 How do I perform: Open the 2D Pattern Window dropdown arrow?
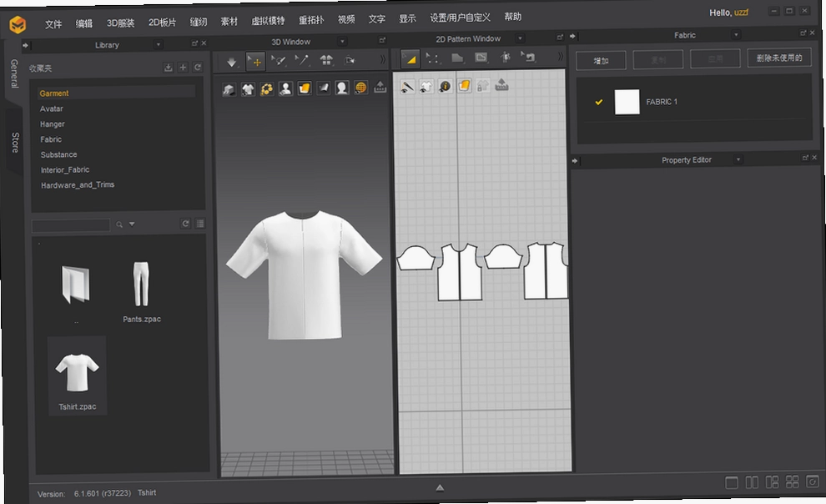[520, 38]
